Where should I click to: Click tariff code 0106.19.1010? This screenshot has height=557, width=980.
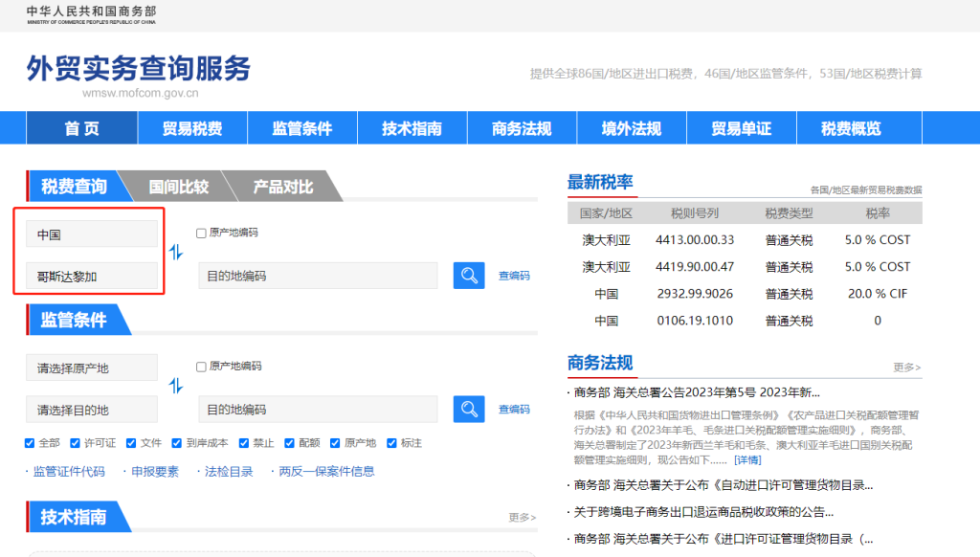coord(695,321)
